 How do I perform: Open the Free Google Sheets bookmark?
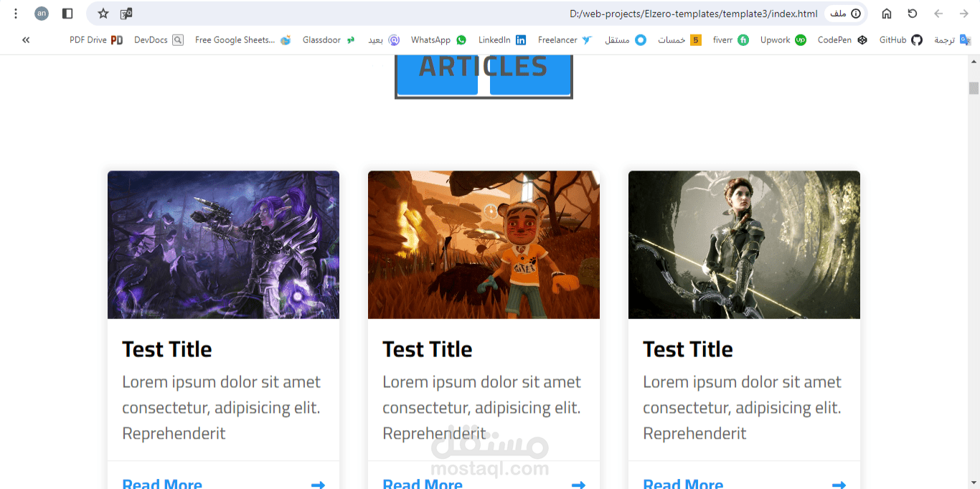point(242,40)
